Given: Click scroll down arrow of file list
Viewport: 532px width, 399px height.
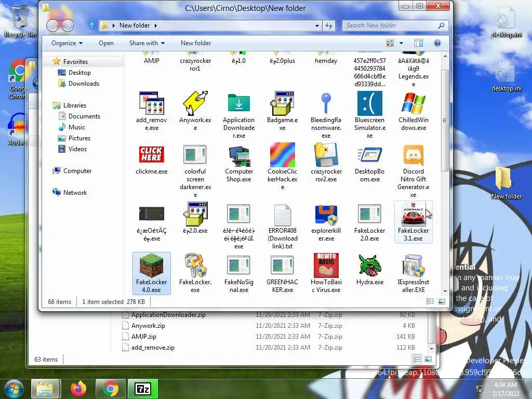Looking at the screenshot, I should (x=445, y=291).
